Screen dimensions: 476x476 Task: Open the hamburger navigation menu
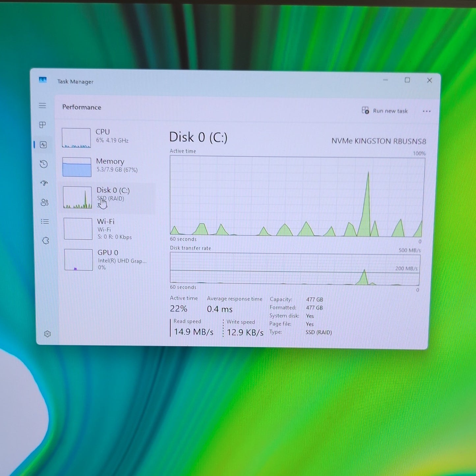tap(42, 106)
